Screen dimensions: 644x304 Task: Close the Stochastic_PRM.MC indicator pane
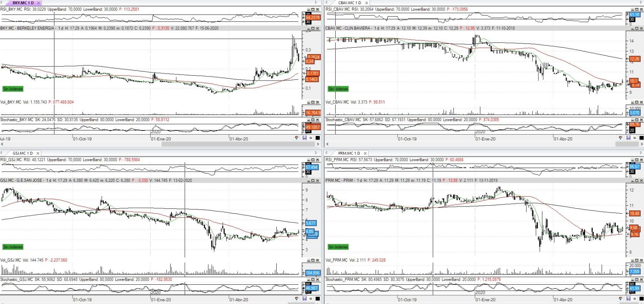point(641,279)
